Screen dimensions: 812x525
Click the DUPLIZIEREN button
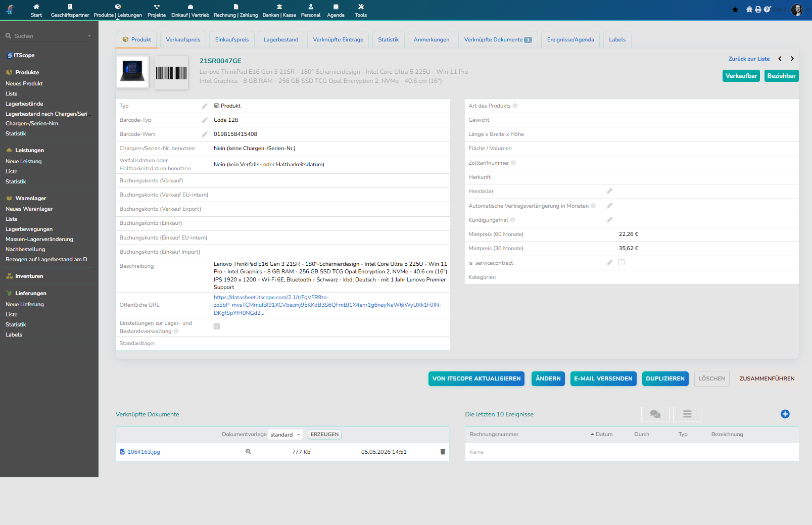[x=665, y=378]
